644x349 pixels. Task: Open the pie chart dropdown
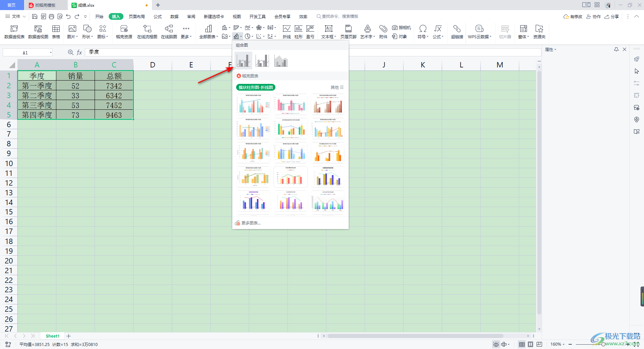tap(249, 36)
